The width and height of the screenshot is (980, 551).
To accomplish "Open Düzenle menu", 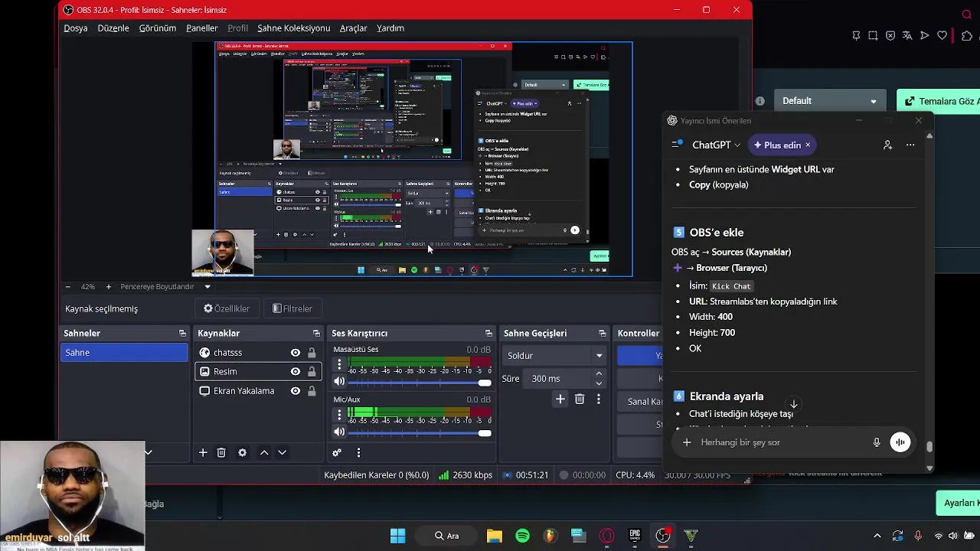I will click(x=113, y=28).
